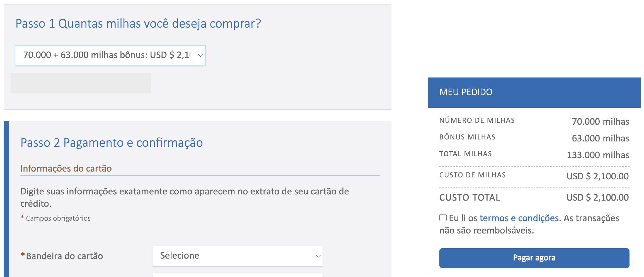Click the gray placeholder box below miles selector
The width and height of the screenshot is (644, 277).
point(81,83)
